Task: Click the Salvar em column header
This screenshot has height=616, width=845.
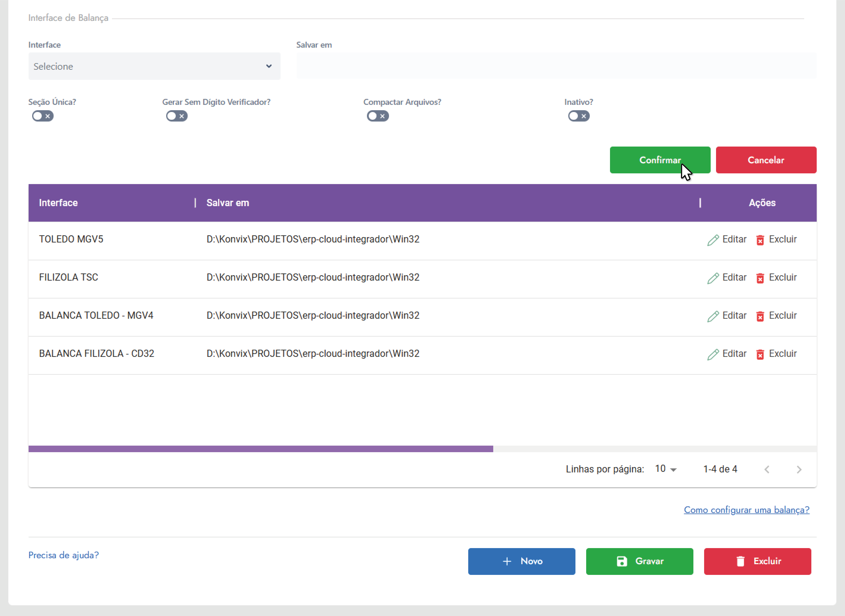Action: point(228,203)
